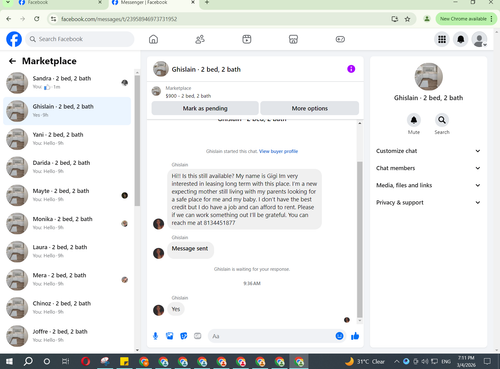Open View buyer profile link
The width and height of the screenshot is (500, 369).
click(278, 151)
